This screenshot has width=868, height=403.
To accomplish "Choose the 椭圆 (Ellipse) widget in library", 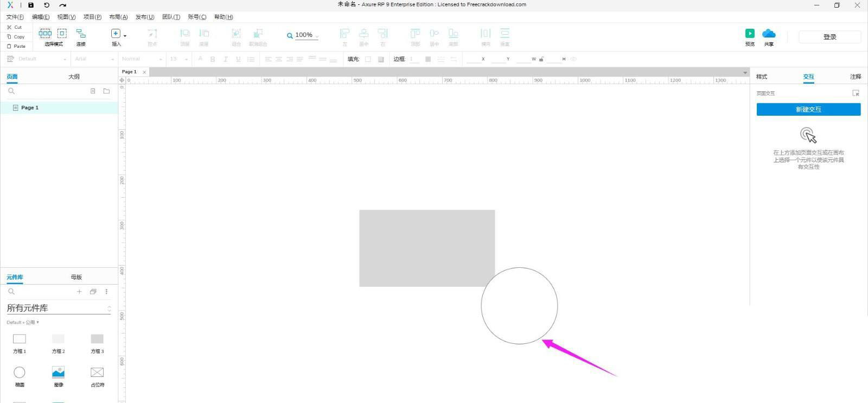I will 20,373.
